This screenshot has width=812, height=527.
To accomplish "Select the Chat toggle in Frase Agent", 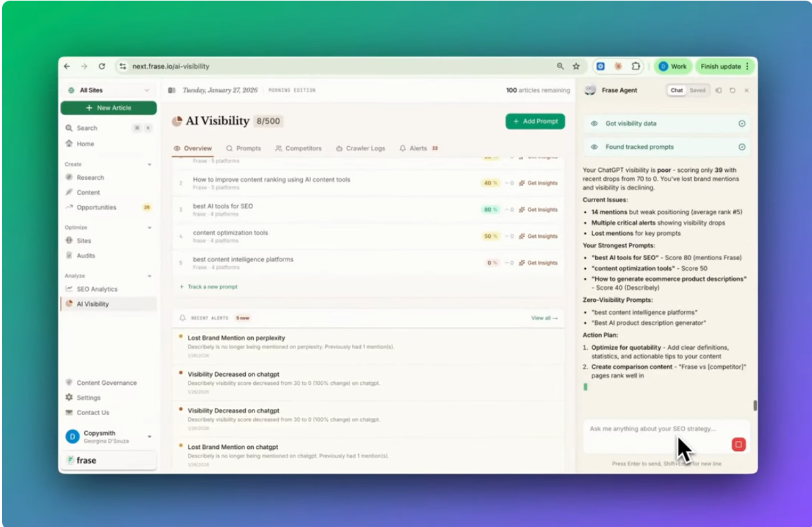I will 677,90.
